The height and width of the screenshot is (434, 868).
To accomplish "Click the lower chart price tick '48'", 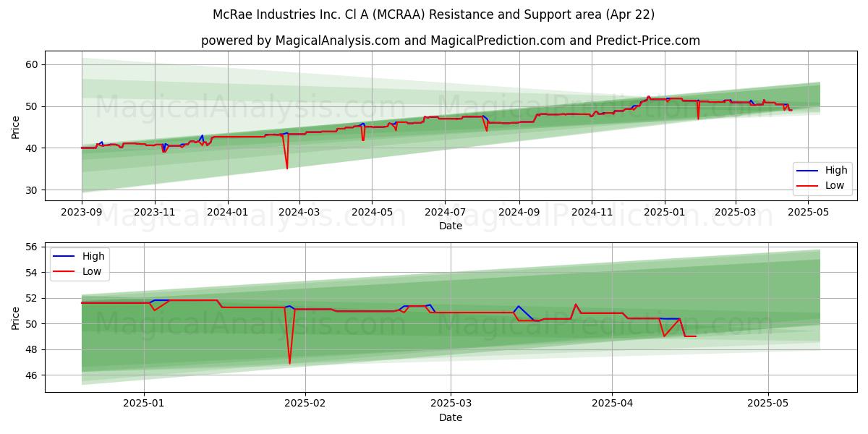I will pyautogui.click(x=32, y=349).
